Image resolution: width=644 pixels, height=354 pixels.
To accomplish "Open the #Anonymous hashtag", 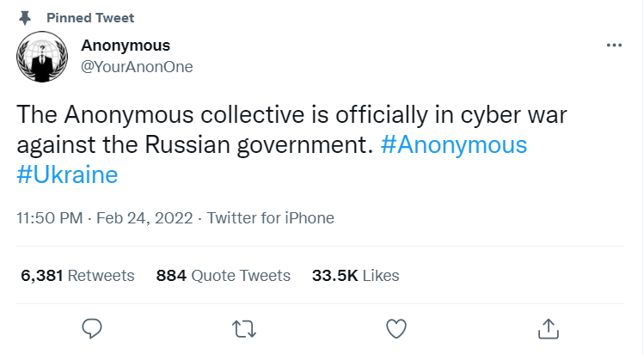I will coord(453,143).
